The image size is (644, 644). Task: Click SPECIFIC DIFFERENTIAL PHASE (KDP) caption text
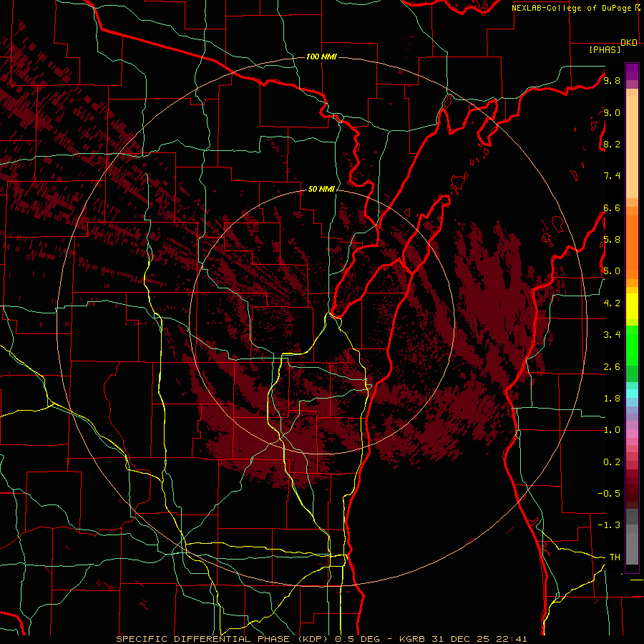click(x=224, y=639)
